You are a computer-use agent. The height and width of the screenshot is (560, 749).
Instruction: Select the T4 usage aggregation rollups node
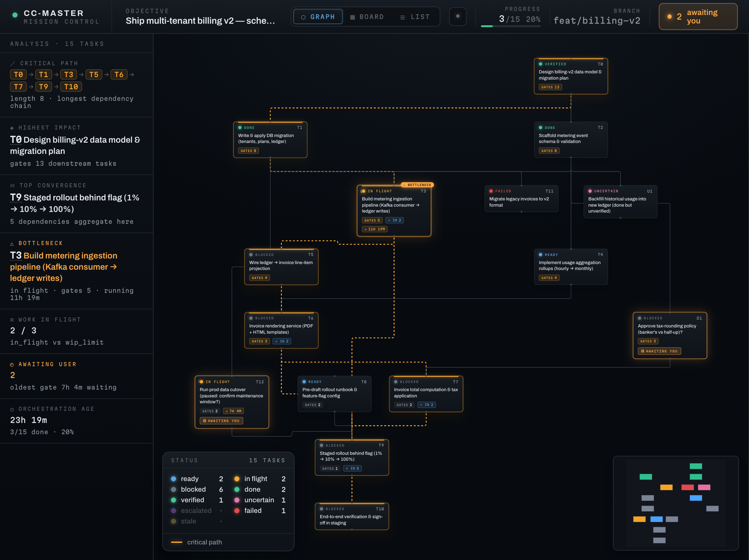click(x=570, y=267)
